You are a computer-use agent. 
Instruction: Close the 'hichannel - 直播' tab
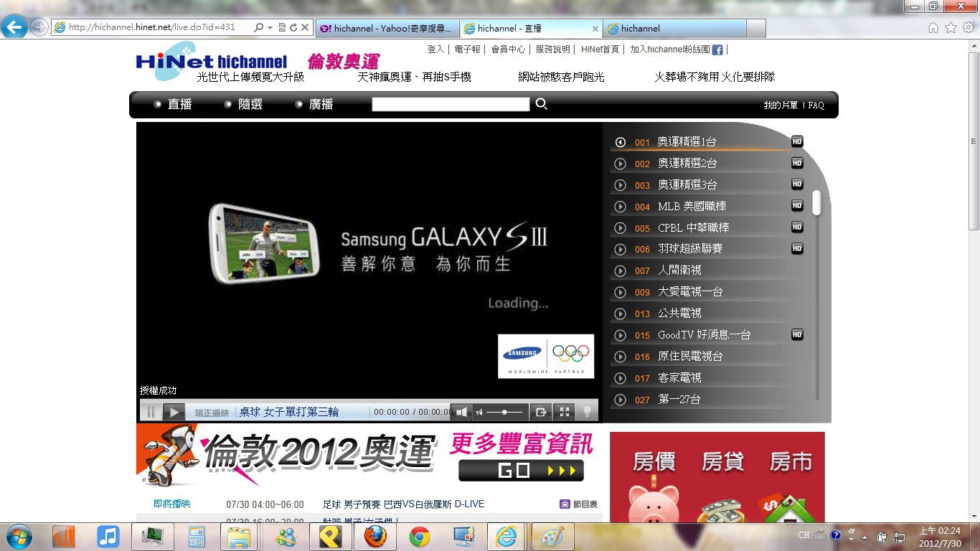tap(595, 29)
